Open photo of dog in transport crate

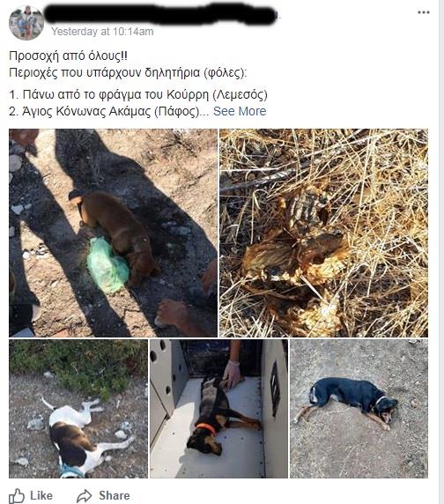218,409
